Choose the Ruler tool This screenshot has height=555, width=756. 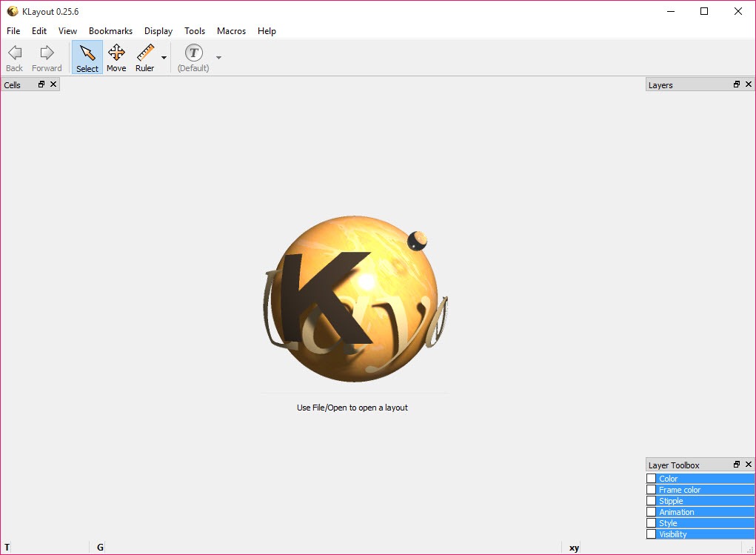pyautogui.click(x=144, y=58)
